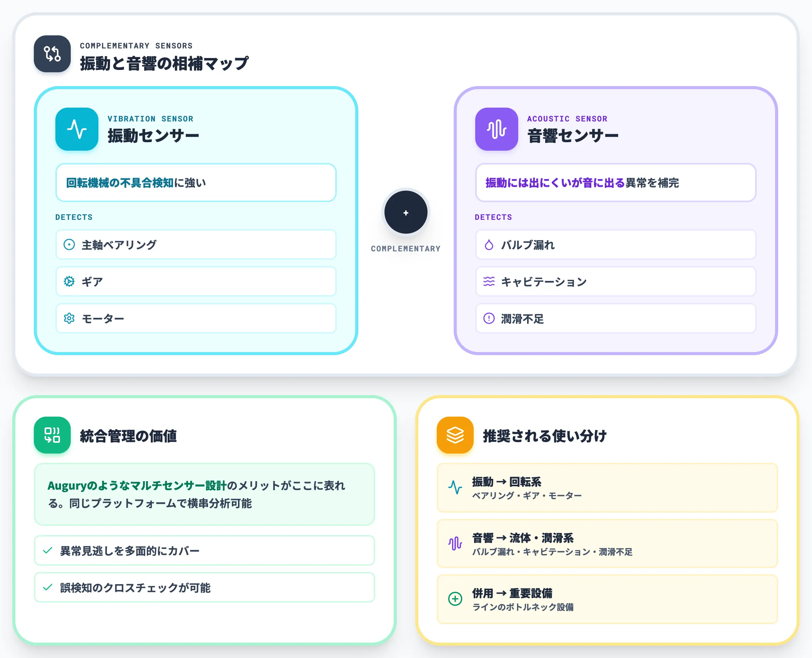Click the ACOUSTIC SENSOR label
The height and width of the screenshot is (658, 812).
click(x=567, y=119)
